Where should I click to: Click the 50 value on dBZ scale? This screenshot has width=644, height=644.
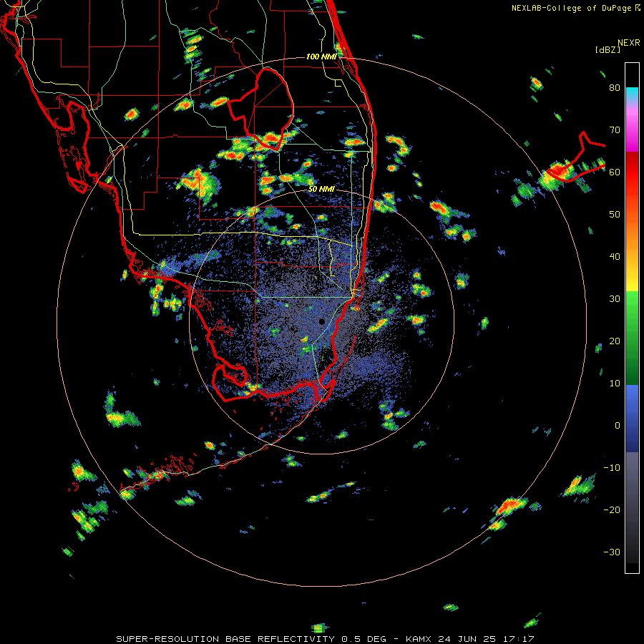[615, 215]
